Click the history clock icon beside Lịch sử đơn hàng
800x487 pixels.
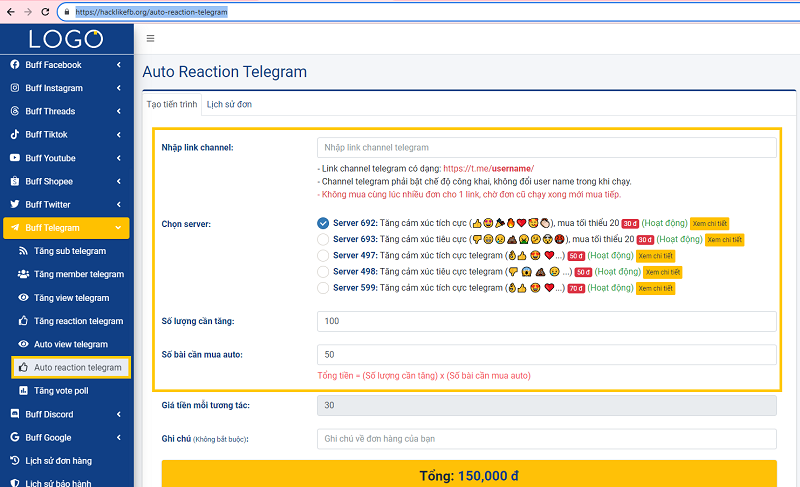tap(15, 460)
